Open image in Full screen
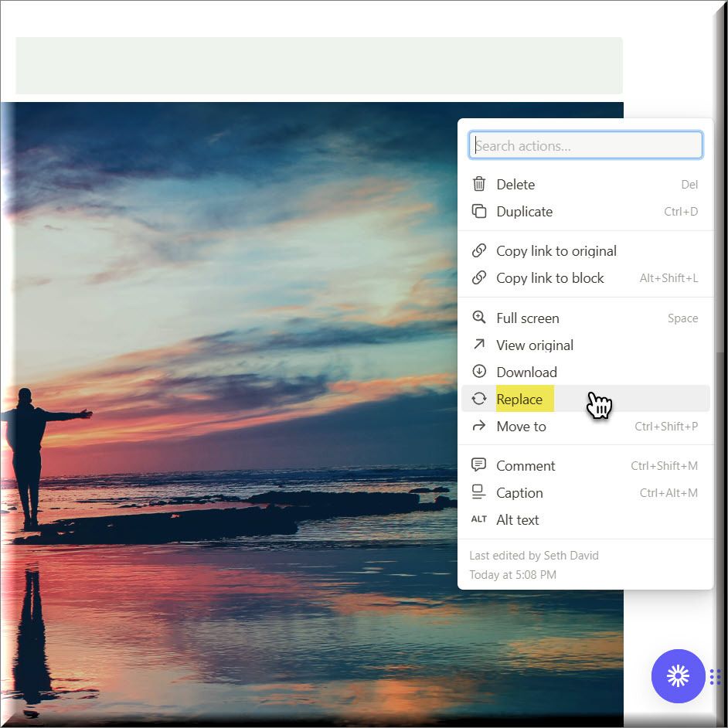 click(x=585, y=318)
